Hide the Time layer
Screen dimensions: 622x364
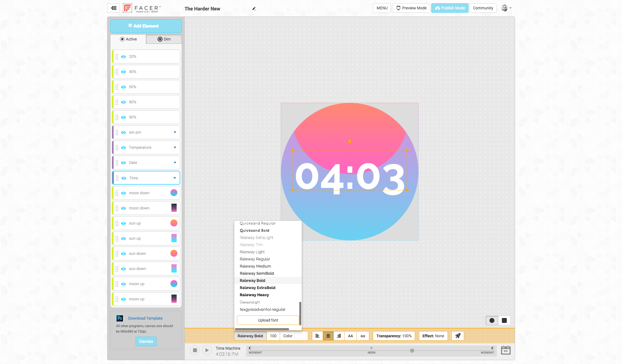tap(123, 178)
